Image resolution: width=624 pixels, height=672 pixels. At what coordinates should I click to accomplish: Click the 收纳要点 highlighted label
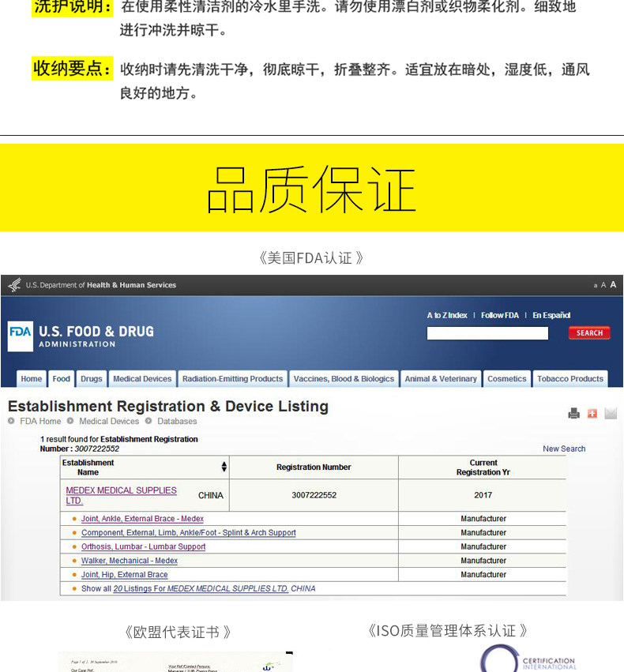pyautogui.click(x=72, y=69)
